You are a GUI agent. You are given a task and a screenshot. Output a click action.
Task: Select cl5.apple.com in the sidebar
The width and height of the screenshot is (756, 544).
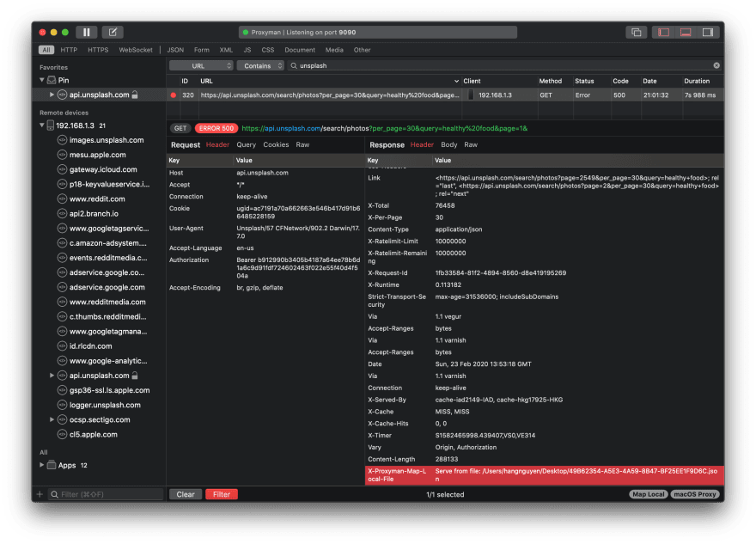point(94,434)
